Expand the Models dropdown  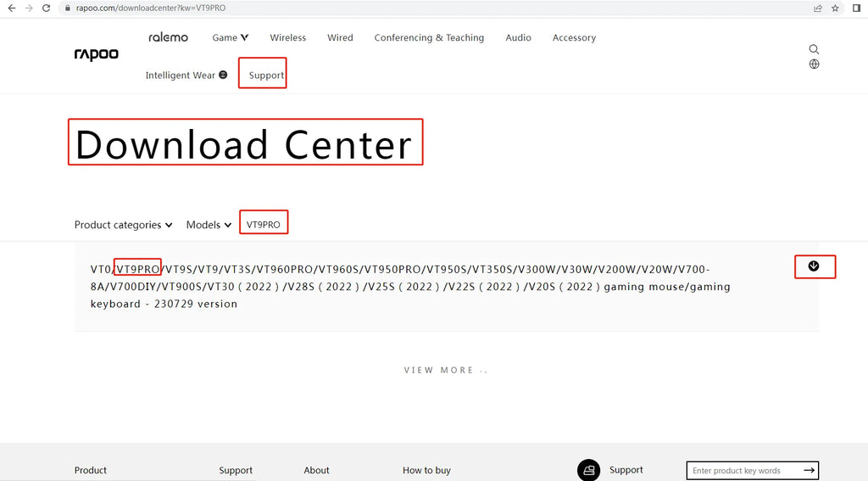209,225
